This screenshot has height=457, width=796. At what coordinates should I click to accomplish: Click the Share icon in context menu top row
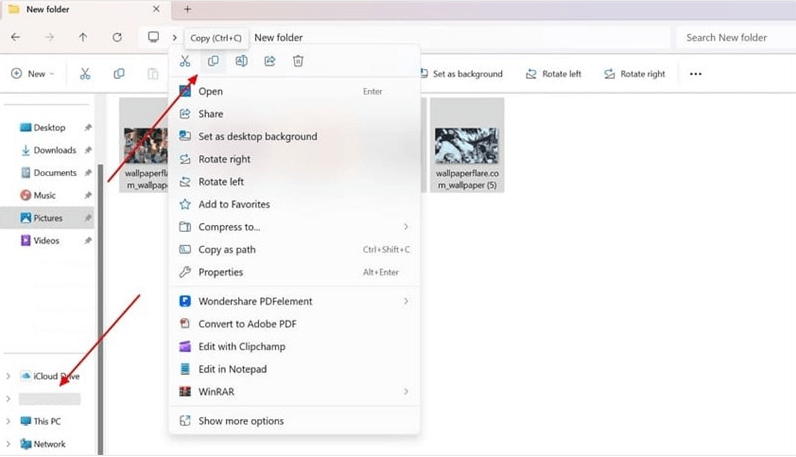[x=270, y=62]
